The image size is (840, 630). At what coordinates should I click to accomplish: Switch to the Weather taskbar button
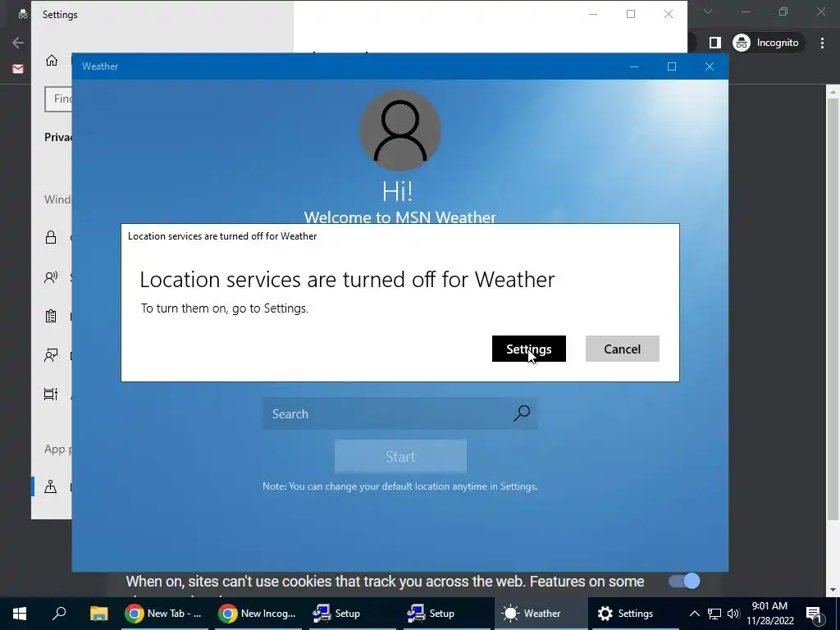pyautogui.click(x=541, y=614)
